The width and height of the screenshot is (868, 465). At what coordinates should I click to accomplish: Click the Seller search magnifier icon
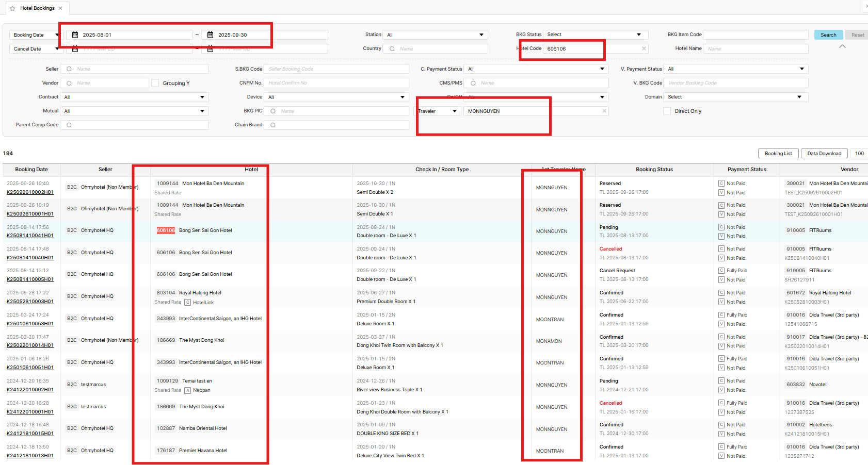coord(69,69)
